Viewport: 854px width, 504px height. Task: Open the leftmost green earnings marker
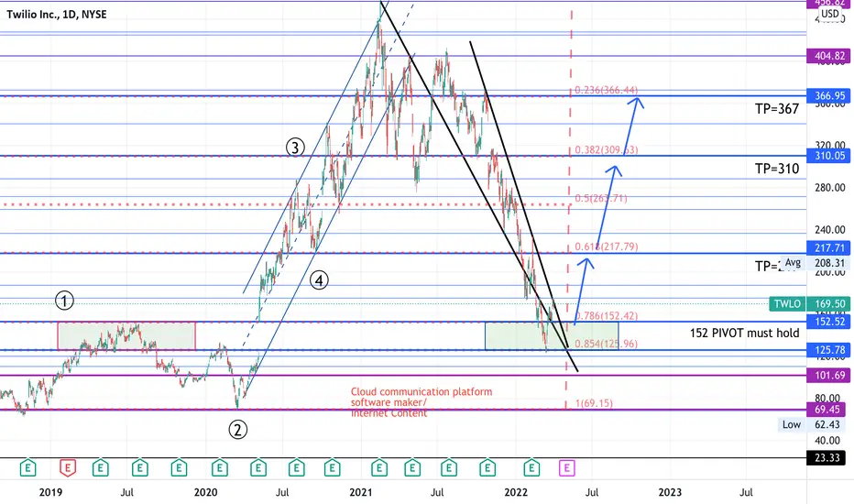coord(27,467)
